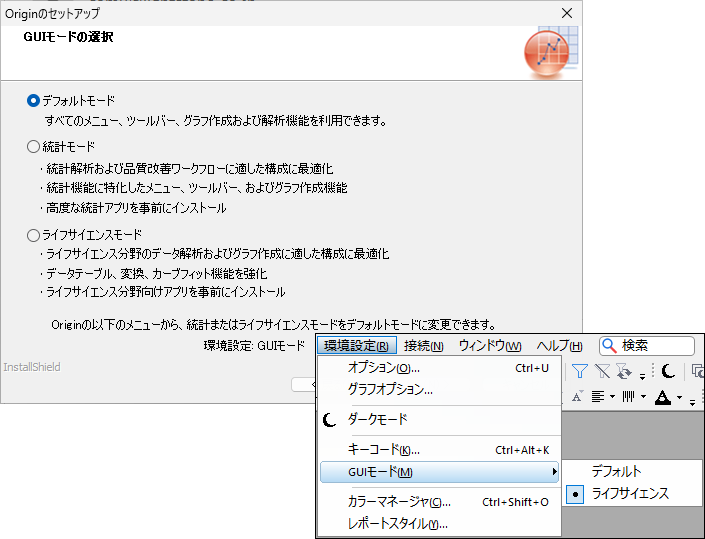Expand the GUIモード(M) submenu arrow
The width and height of the screenshot is (705, 539).
click(554, 472)
